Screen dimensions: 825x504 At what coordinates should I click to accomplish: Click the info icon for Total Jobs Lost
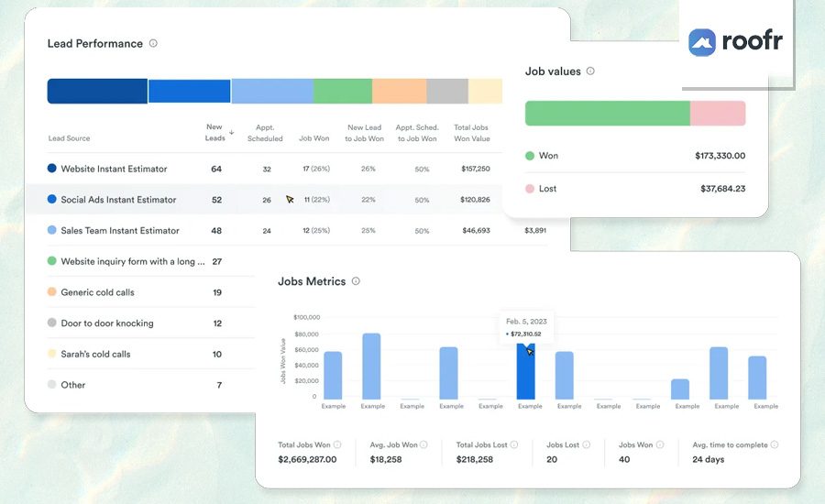pyautogui.click(x=514, y=444)
